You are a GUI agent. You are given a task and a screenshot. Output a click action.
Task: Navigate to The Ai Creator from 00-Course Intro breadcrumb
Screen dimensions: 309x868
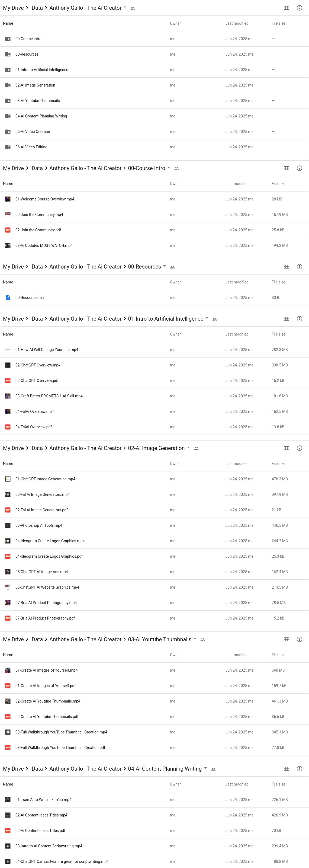point(85,168)
